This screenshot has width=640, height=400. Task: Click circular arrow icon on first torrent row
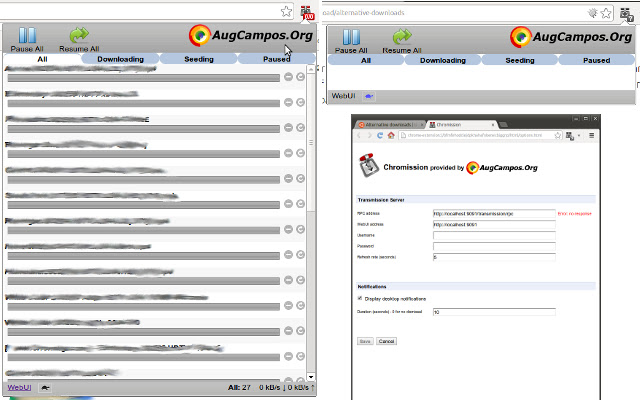point(300,77)
